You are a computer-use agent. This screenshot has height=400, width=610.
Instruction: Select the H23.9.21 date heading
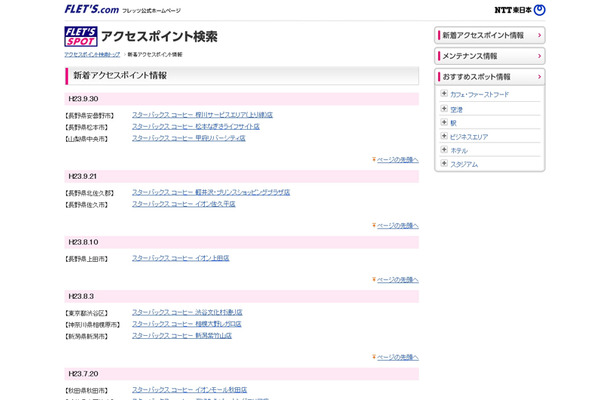point(82,177)
